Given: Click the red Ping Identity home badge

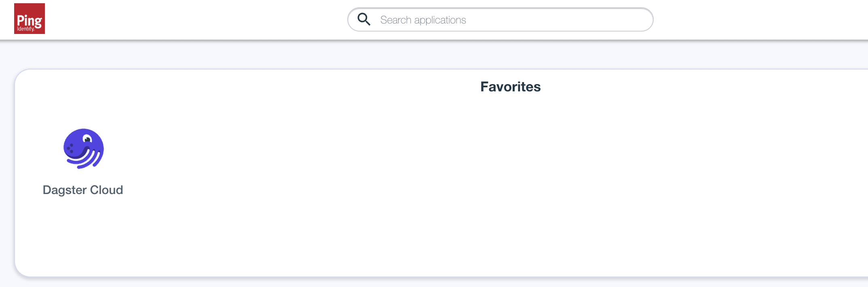Looking at the screenshot, I should point(29,18).
